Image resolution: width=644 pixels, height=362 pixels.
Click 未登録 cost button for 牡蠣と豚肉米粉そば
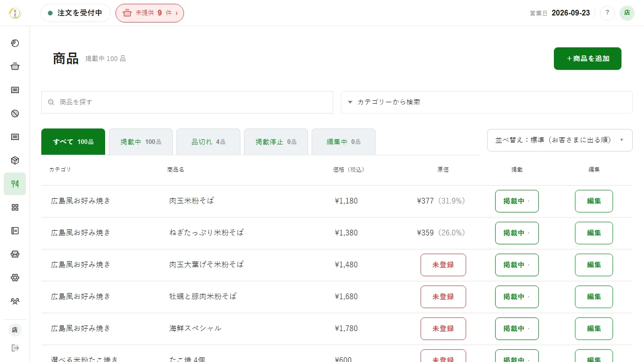(443, 297)
